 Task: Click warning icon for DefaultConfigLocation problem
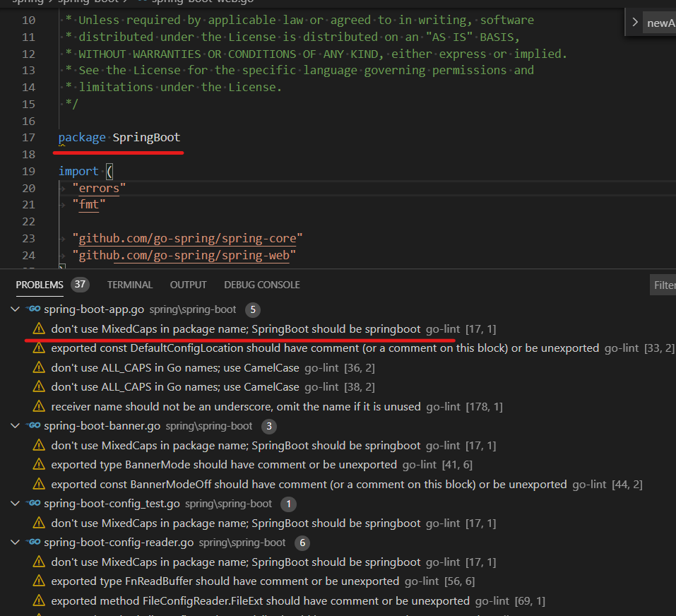pyautogui.click(x=39, y=348)
